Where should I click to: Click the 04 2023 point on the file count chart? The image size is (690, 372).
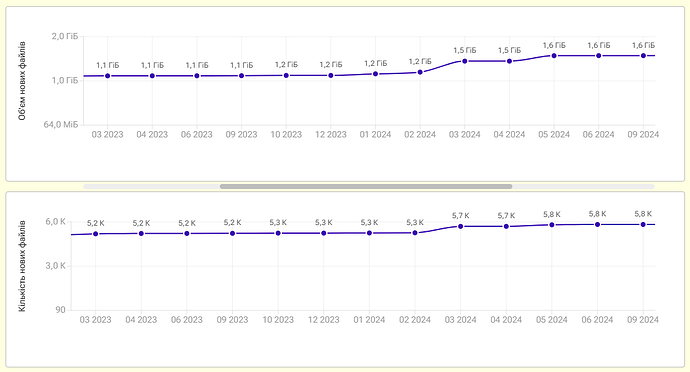(x=141, y=233)
